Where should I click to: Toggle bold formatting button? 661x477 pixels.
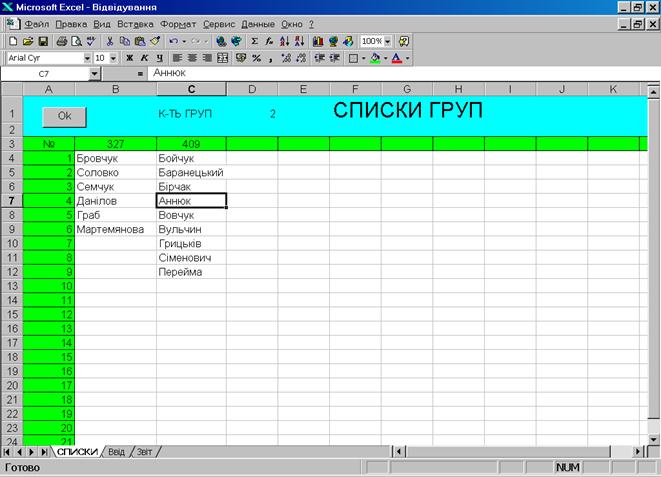click(x=129, y=58)
